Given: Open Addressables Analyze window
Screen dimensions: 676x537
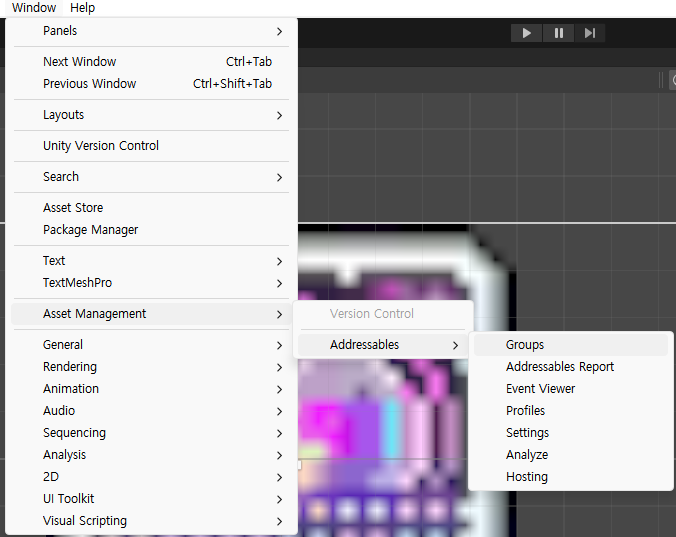Looking at the screenshot, I should click(571, 455).
